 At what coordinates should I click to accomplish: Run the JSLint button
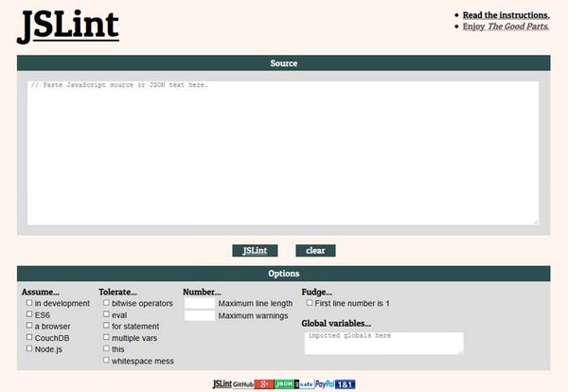[x=255, y=251]
